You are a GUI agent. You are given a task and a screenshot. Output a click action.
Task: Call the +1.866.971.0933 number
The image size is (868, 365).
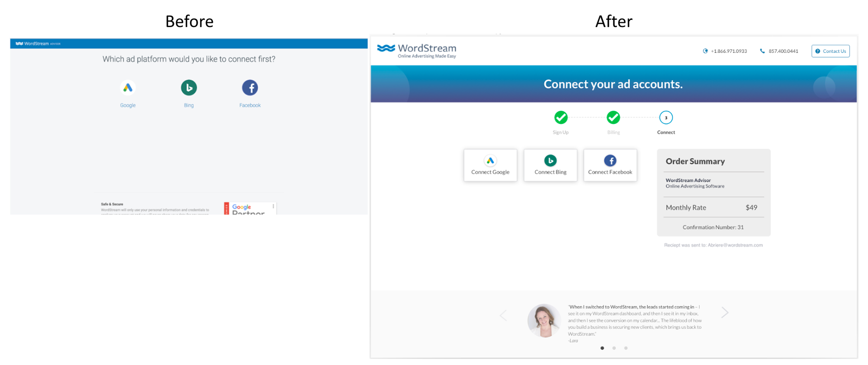725,51
